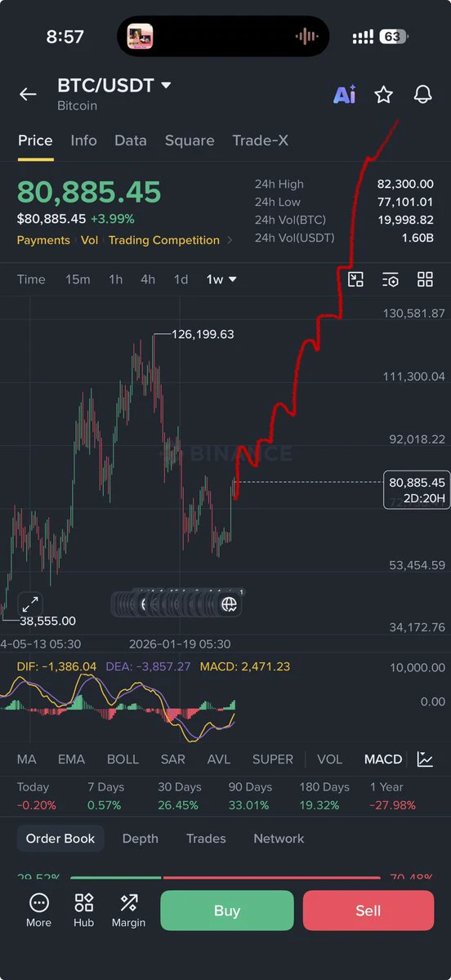This screenshot has height=980, width=451.
Task: Toggle the EMA indicator
Action: click(71, 759)
